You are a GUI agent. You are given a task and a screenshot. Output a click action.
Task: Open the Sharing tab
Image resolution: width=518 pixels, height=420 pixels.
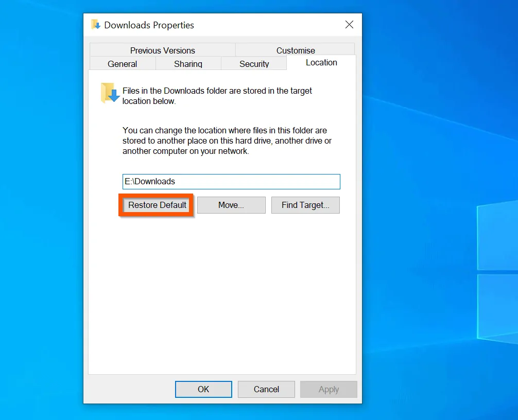coord(188,63)
